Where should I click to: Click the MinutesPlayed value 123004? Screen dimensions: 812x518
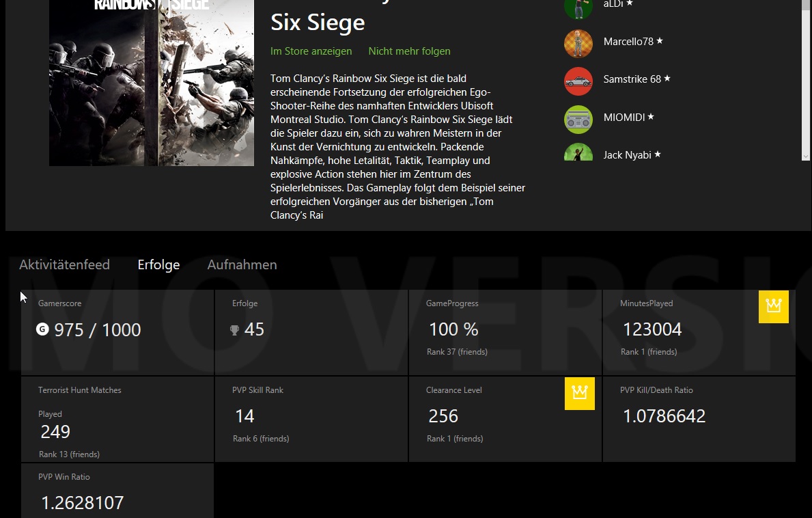tap(652, 329)
